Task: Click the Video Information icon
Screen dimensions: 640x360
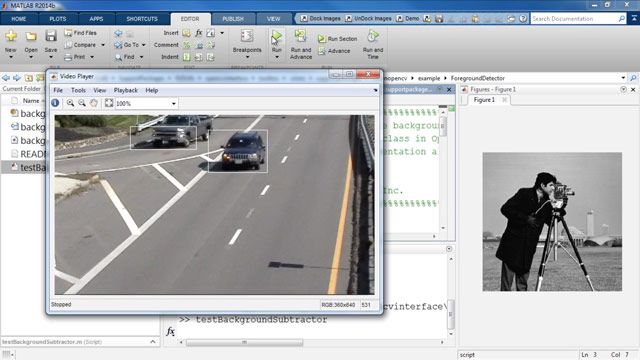Action: pyautogui.click(x=55, y=103)
